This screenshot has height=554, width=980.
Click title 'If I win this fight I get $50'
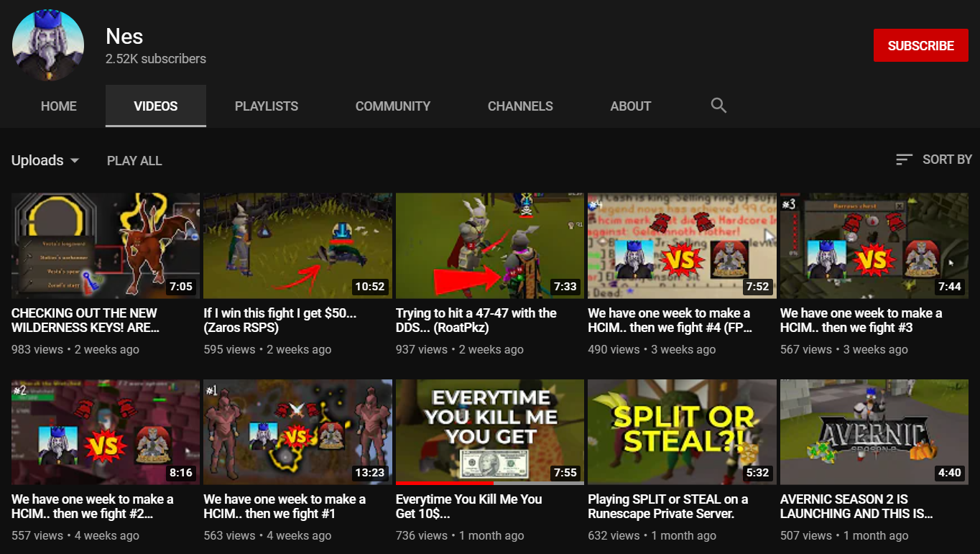[280, 320]
